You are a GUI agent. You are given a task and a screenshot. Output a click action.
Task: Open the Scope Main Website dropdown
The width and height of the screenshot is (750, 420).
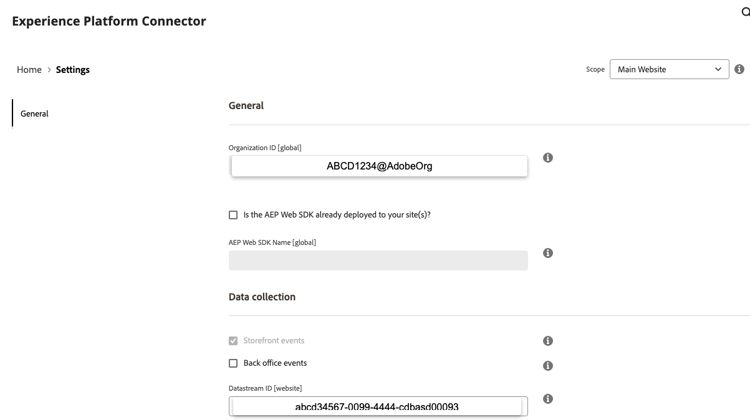point(669,69)
